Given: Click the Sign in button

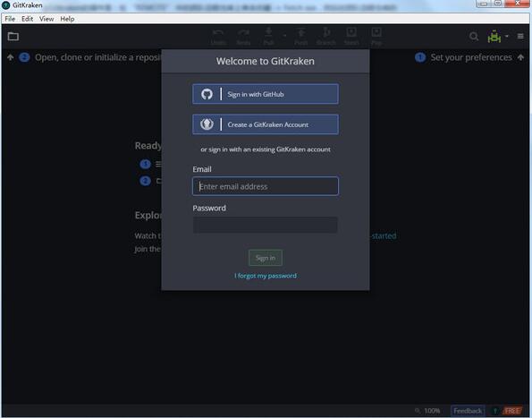Looking at the screenshot, I should pyautogui.click(x=266, y=258).
